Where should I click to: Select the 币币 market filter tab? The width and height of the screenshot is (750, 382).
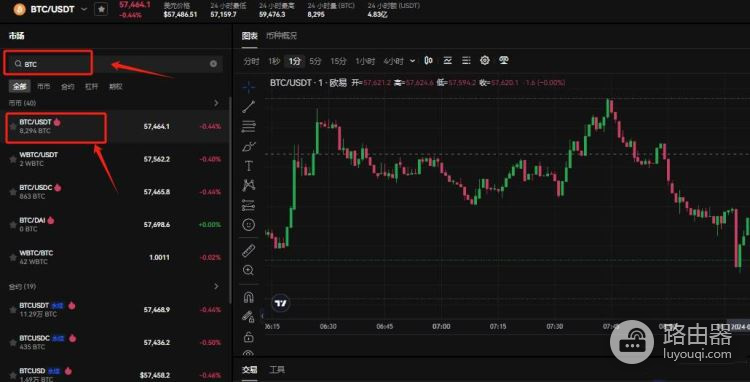44,87
